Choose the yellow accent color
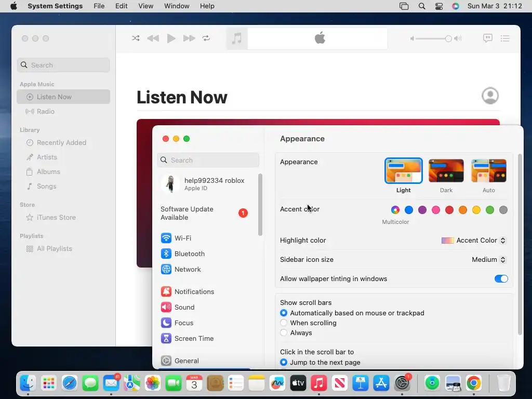532x399 pixels. [x=476, y=210]
